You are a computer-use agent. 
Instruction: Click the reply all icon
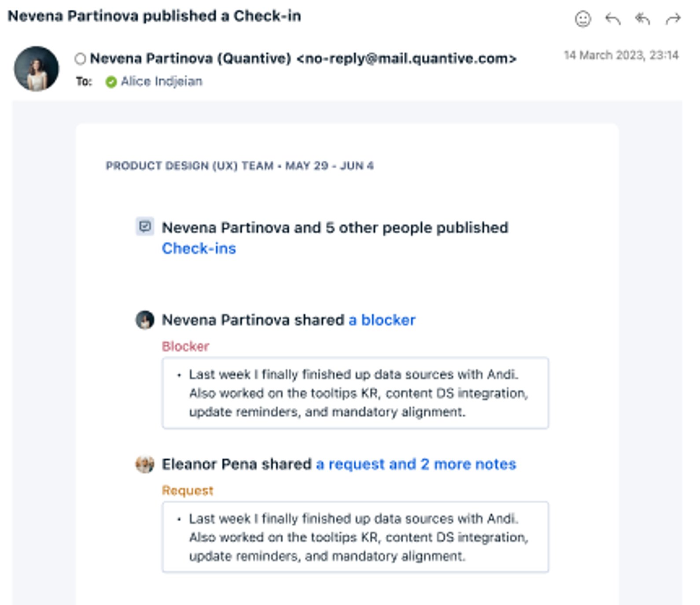(x=643, y=19)
